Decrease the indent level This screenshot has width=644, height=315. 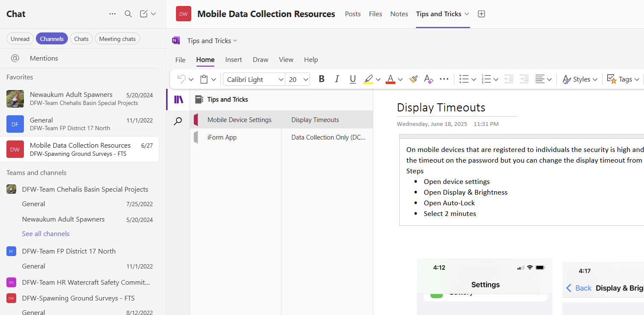(509, 79)
